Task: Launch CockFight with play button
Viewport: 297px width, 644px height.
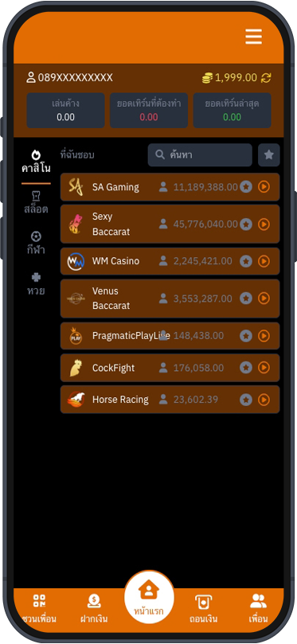Action: [264, 368]
